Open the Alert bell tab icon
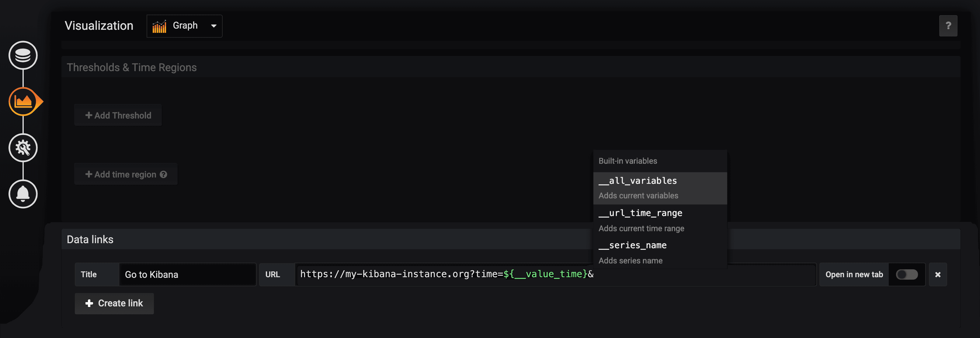This screenshot has width=980, height=338. [23, 194]
